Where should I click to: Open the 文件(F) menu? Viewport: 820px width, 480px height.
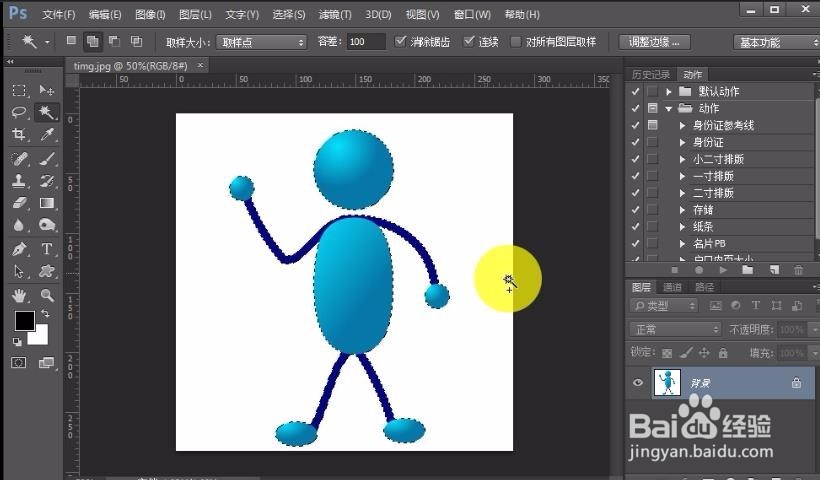[59, 15]
